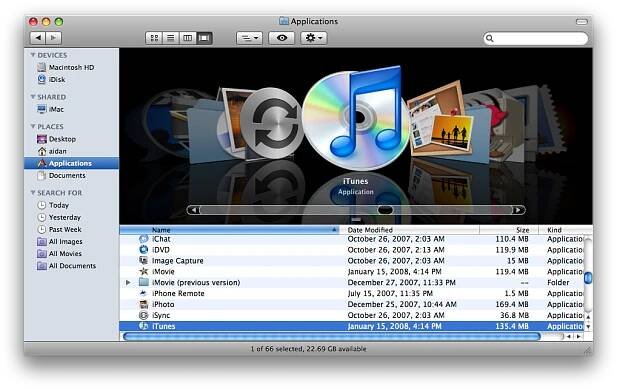Show files from Yesterday

[71, 217]
